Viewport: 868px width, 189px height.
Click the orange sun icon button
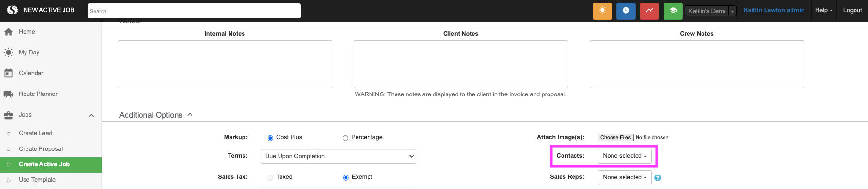tap(602, 11)
